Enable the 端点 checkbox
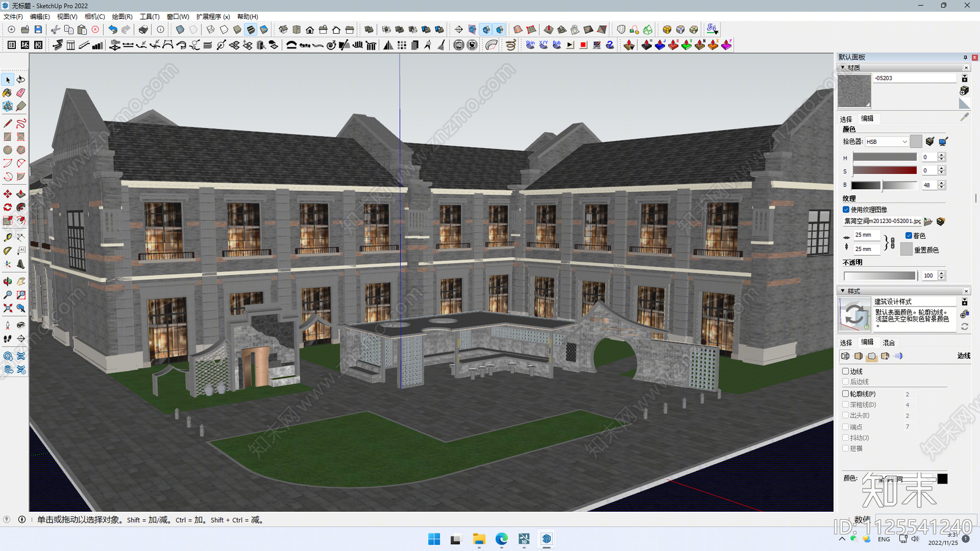The image size is (980, 551). tap(846, 427)
